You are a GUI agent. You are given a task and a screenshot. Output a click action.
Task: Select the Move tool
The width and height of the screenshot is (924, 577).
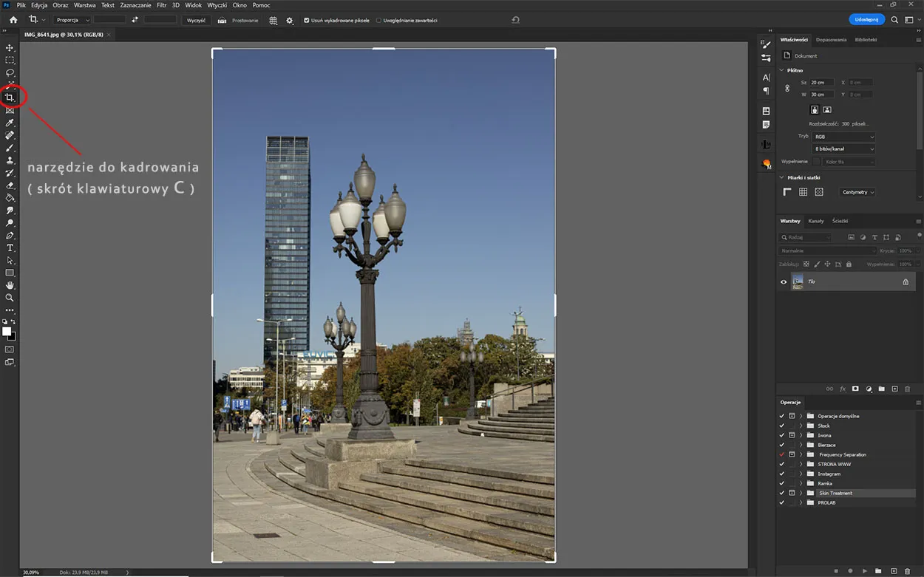[x=10, y=47]
